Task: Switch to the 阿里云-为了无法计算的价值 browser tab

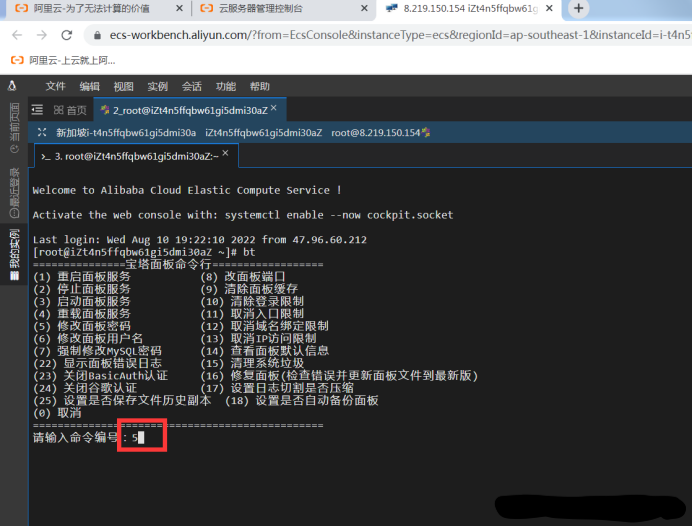Action: 91,8
